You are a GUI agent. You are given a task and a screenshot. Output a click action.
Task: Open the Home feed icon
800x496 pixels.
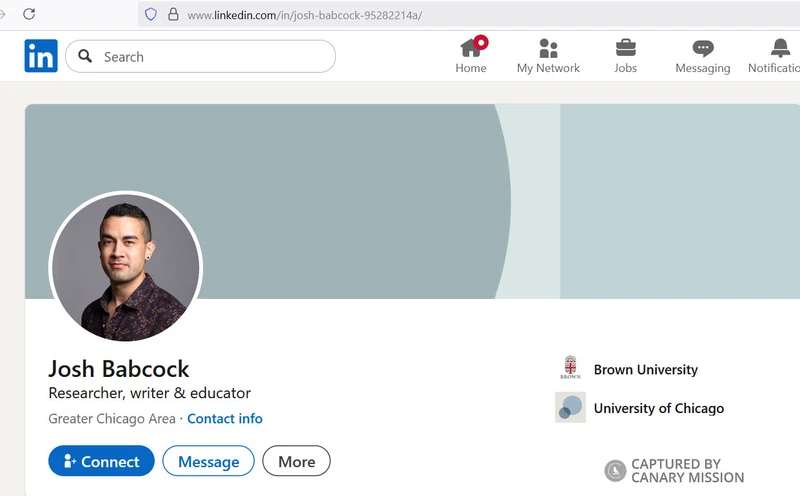pyautogui.click(x=471, y=49)
